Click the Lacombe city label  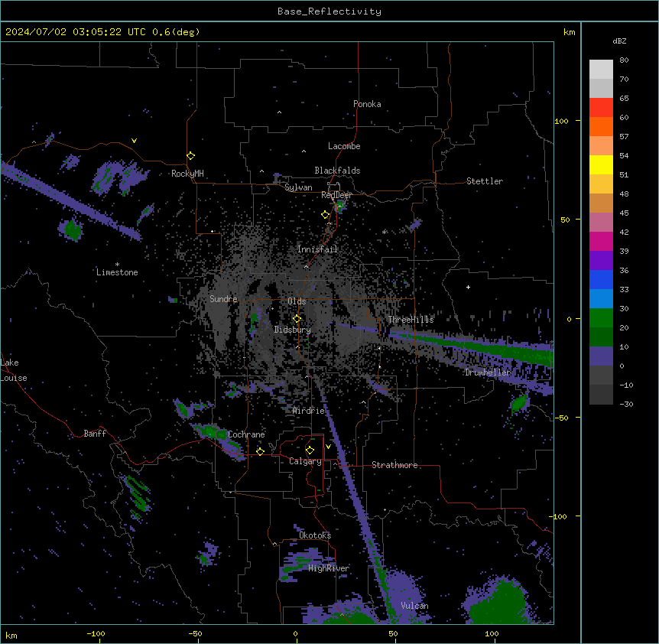point(344,146)
